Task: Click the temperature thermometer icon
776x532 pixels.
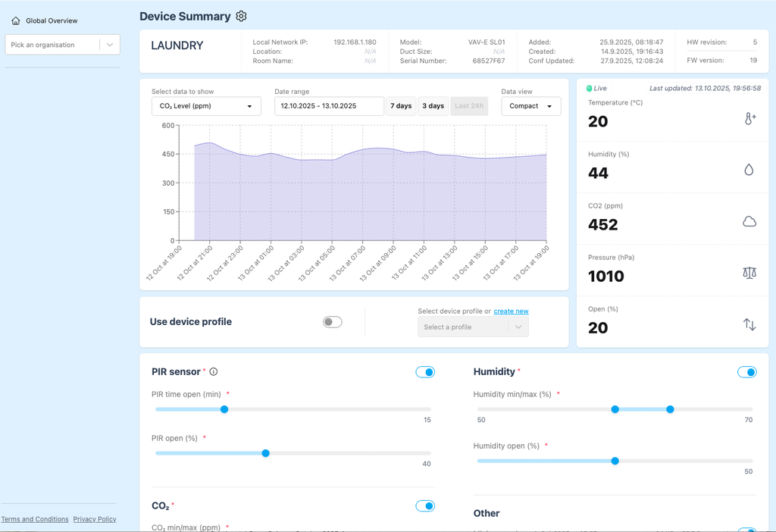Action: click(x=749, y=118)
